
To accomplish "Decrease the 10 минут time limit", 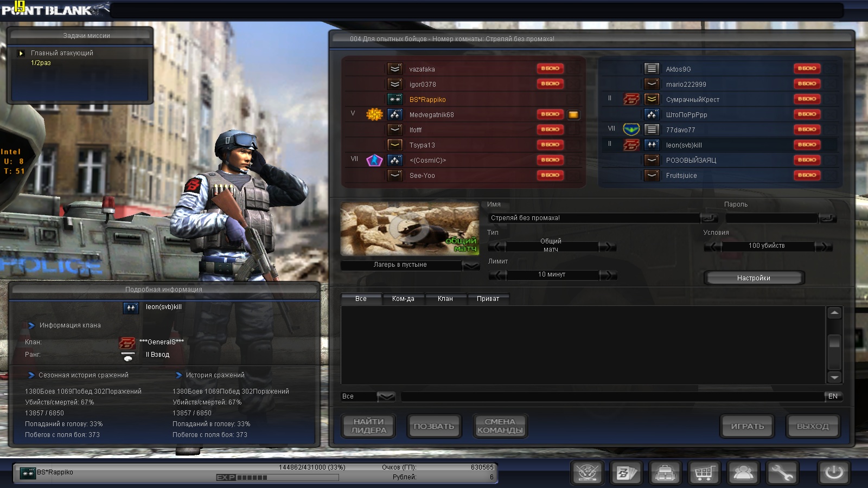I will click(x=497, y=275).
